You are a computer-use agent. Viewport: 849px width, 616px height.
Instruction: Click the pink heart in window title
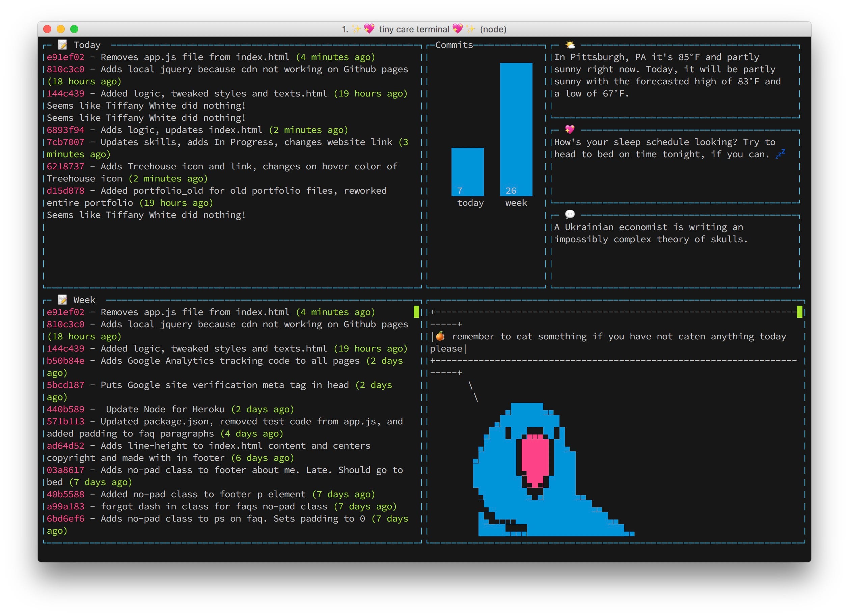point(369,29)
